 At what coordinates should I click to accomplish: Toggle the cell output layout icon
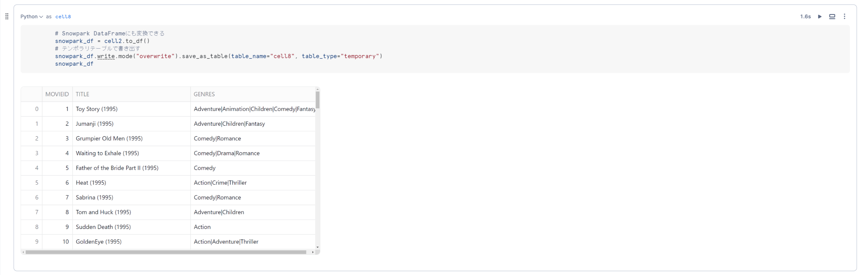click(x=832, y=17)
